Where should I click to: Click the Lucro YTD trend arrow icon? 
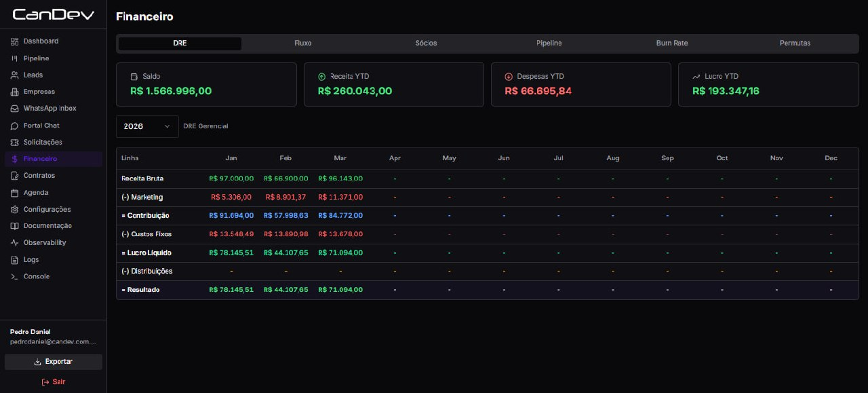[696, 76]
